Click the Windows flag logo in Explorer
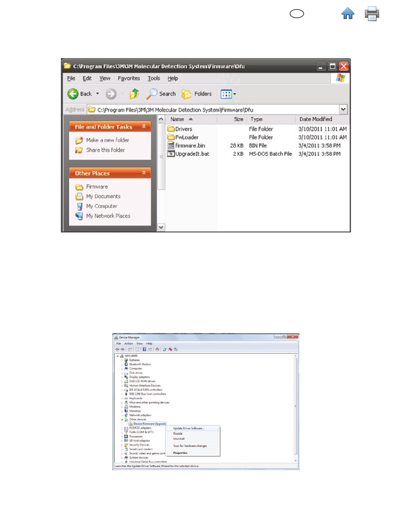 point(340,78)
